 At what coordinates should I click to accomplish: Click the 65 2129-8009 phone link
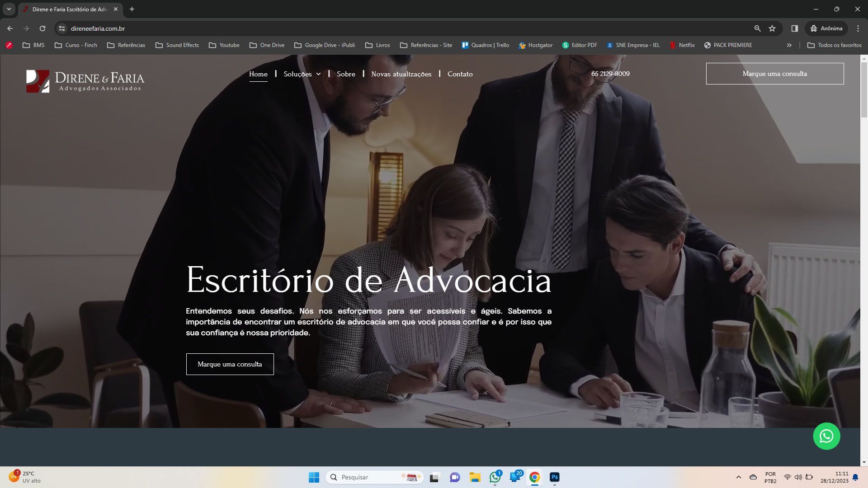610,74
